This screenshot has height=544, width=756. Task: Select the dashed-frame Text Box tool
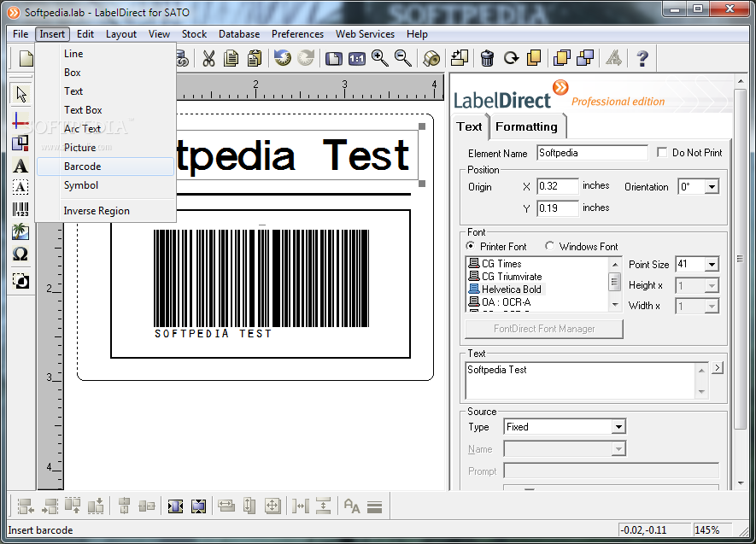pos(21,187)
